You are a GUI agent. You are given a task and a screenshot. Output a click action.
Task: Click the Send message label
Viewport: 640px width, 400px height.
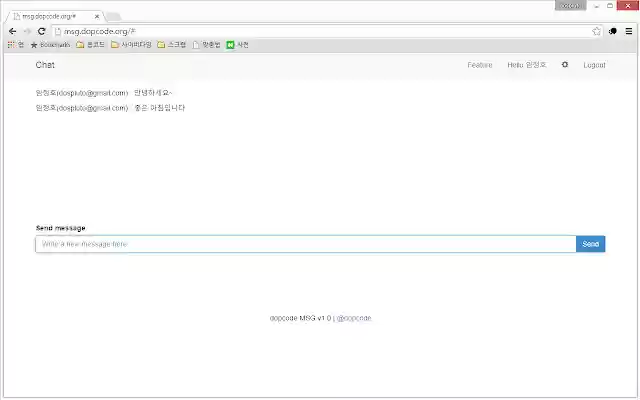coord(60,228)
